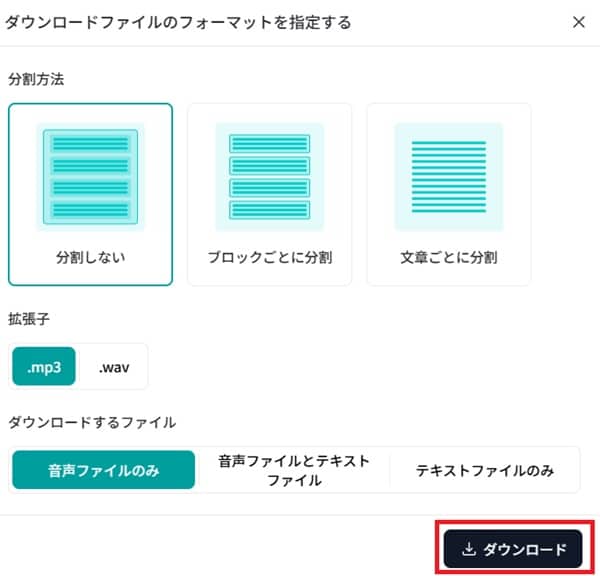Select the .mp3 extension option

click(x=44, y=367)
